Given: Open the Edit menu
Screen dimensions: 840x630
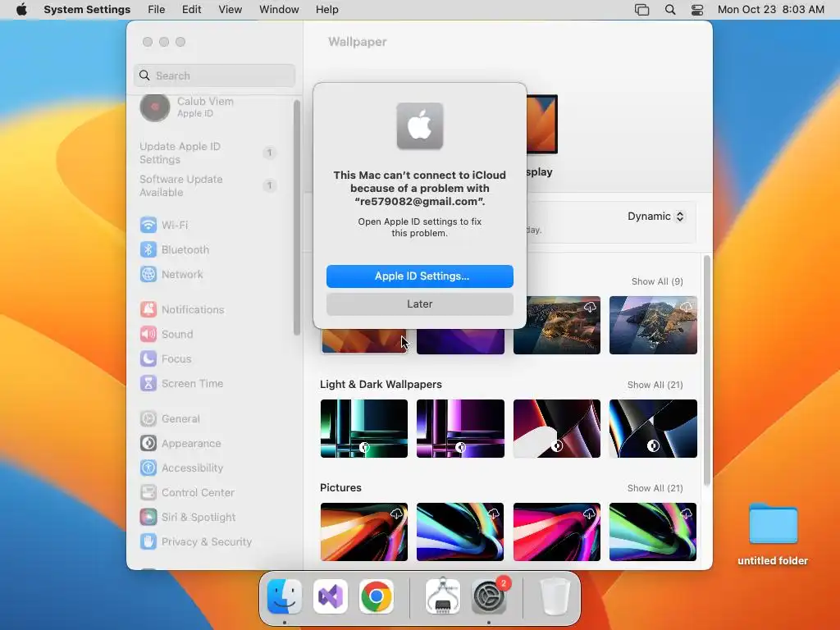Looking at the screenshot, I should 191,10.
